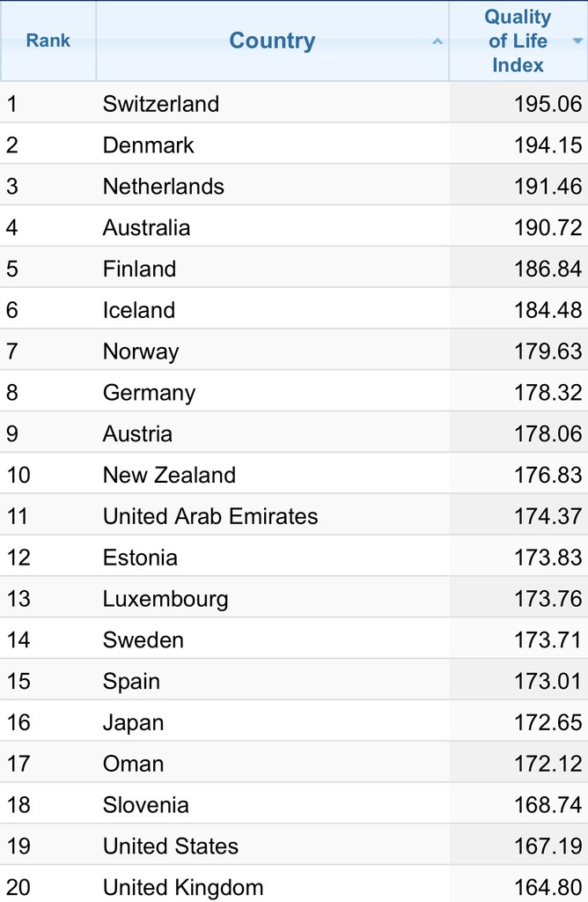Click United States country name

(170, 847)
